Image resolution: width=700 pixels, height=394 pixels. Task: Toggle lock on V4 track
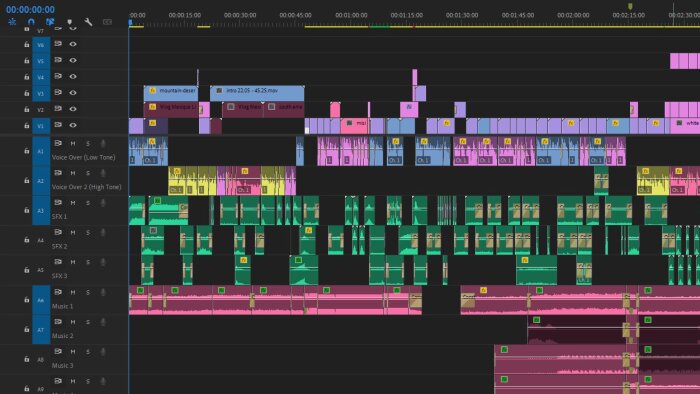click(x=27, y=77)
